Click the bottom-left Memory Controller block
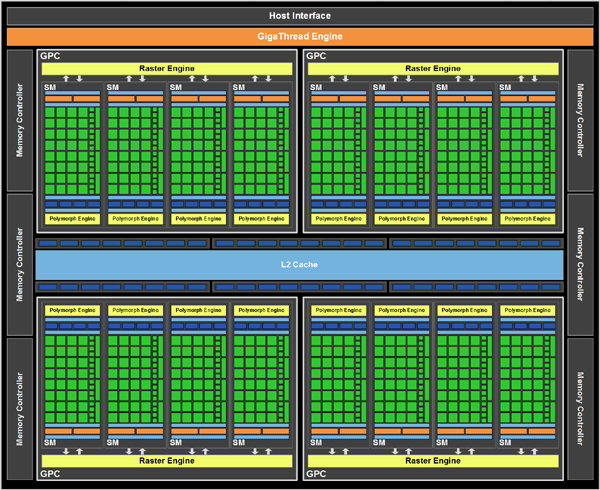The image size is (600, 490). pyautogui.click(x=20, y=409)
